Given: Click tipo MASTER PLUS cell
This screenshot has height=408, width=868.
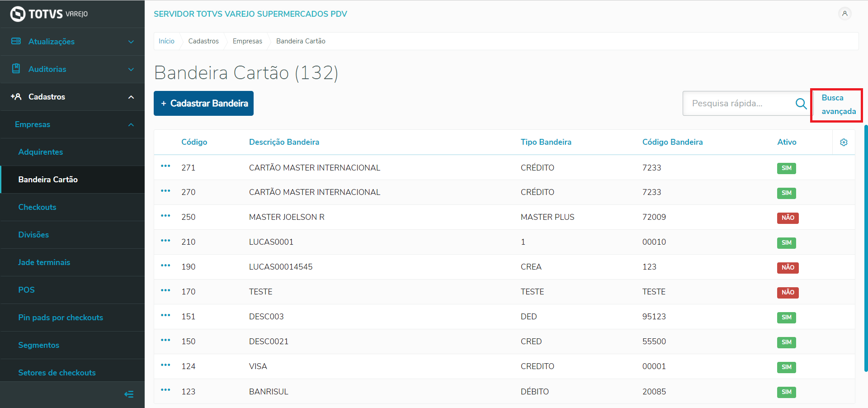Looking at the screenshot, I should (547, 217).
